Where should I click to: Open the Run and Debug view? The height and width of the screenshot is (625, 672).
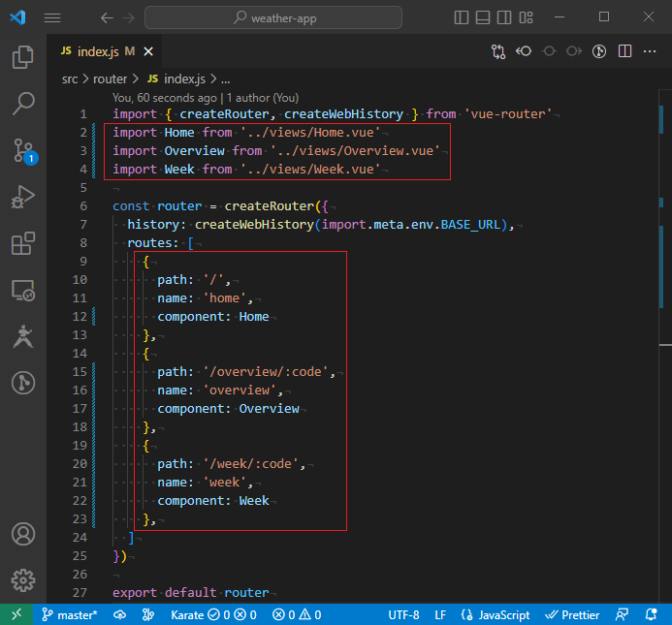[x=23, y=198]
